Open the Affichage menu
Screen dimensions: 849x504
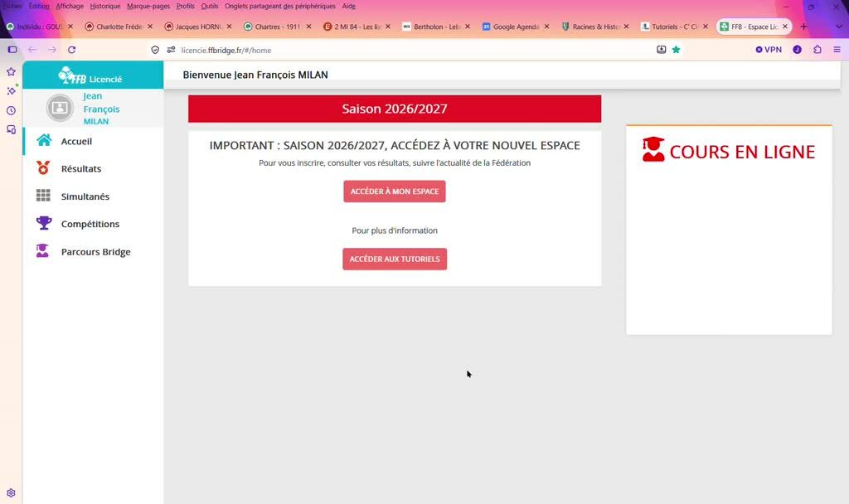(70, 6)
